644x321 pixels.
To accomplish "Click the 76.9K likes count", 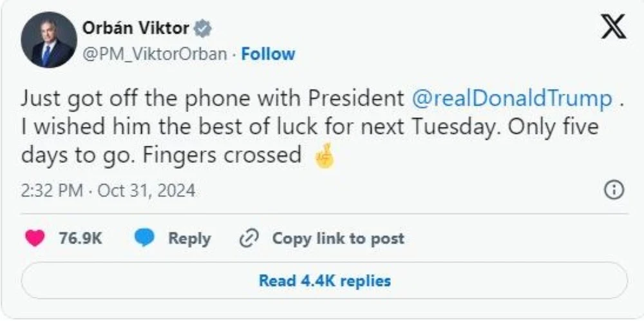I will (80, 238).
